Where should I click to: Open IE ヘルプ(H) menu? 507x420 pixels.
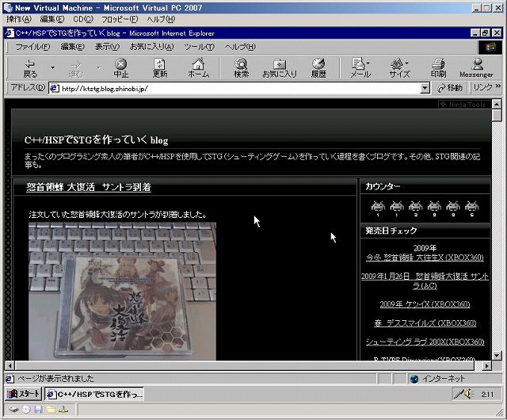(x=240, y=47)
